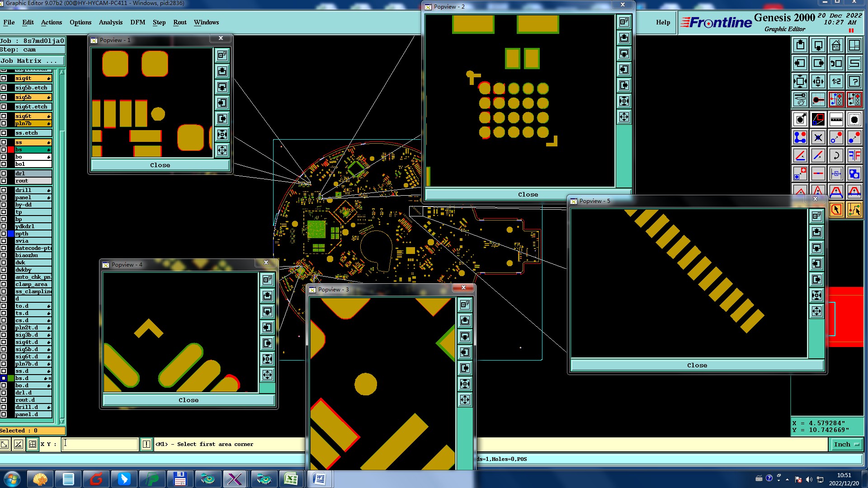Click the wrench and palette options icon
This screenshot has width=868, height=488.
click(800, 99)
